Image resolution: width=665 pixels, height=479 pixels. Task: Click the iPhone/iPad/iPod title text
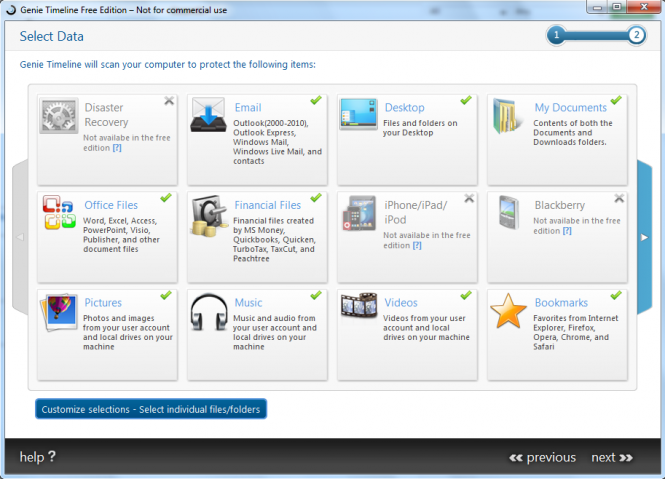pos(416,213)
